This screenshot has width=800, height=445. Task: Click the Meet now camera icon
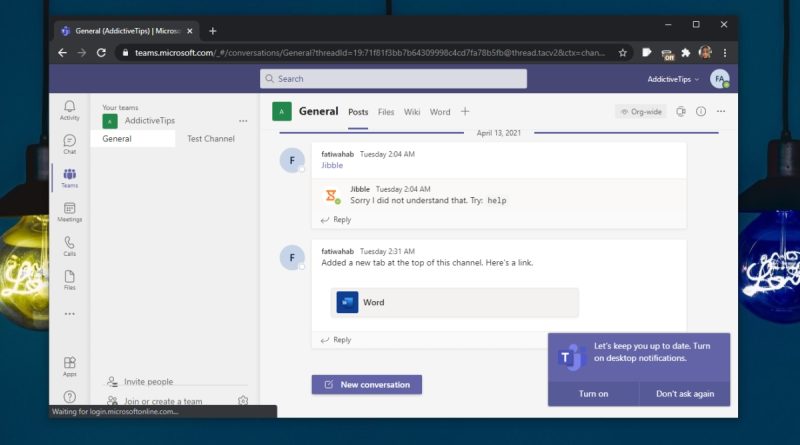click(x=681, y=111)
